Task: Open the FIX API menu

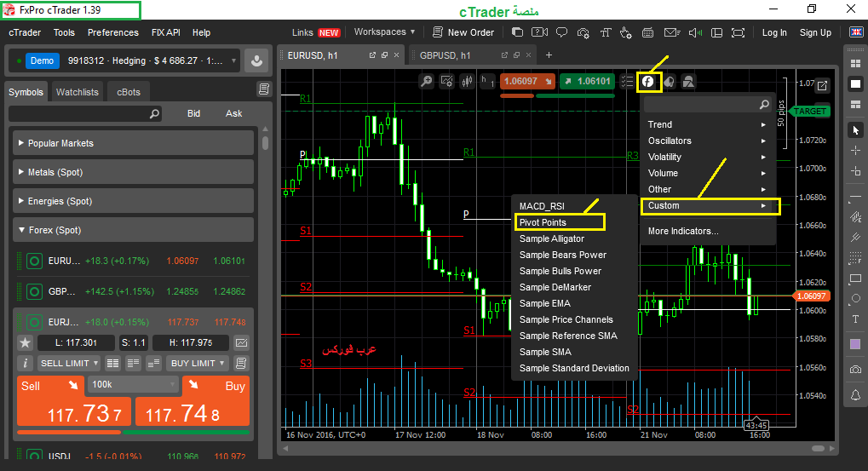Action: [x=166, y=32]
